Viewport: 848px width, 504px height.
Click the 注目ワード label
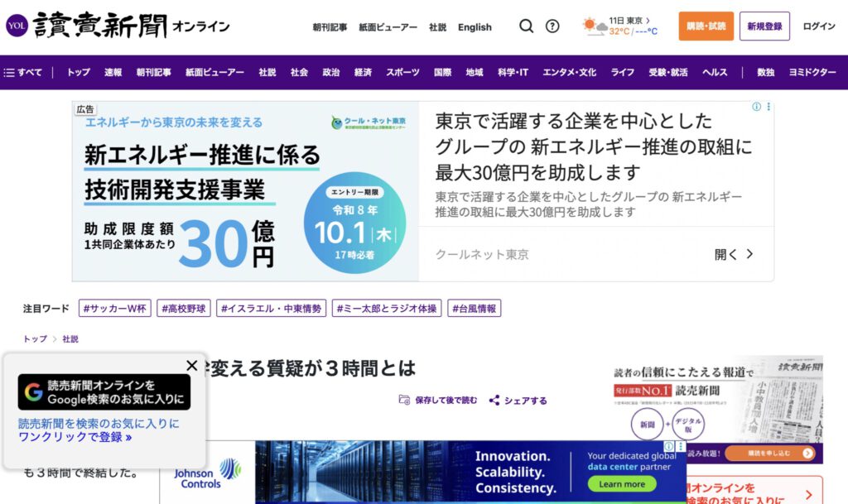coord(46,309)
